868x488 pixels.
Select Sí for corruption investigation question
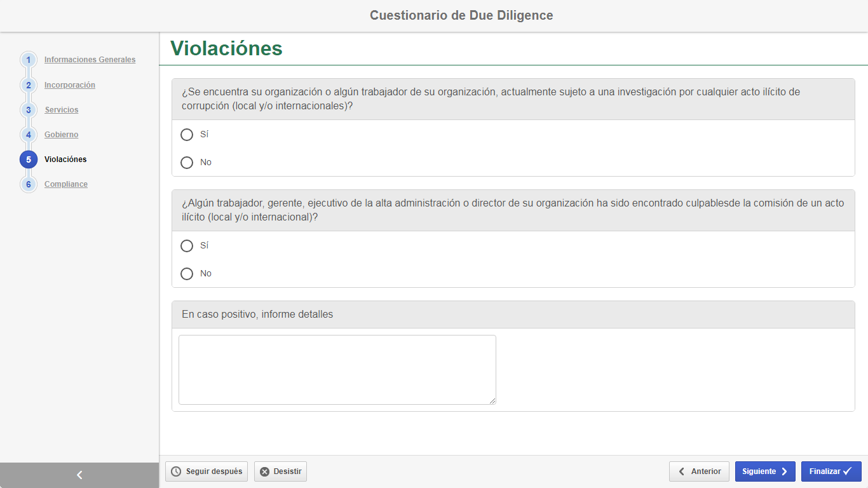click(x=187, y=135)
